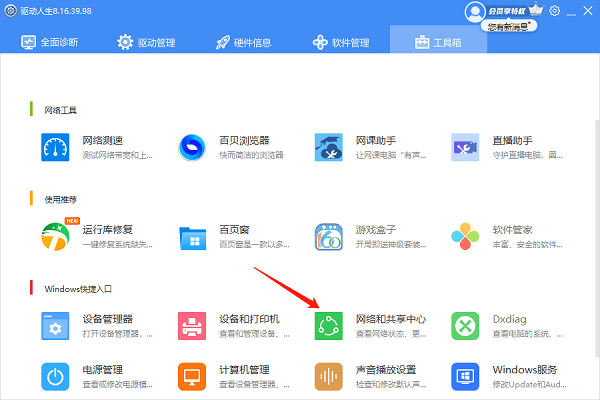Click the 网络工具 section heading
600x400 pixels.
60,110
